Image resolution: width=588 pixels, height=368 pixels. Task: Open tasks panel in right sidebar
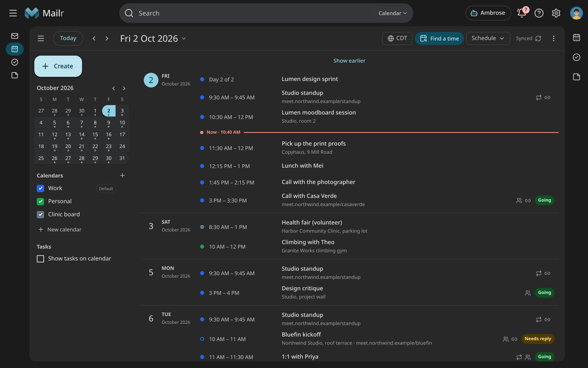tap(576, 57)
